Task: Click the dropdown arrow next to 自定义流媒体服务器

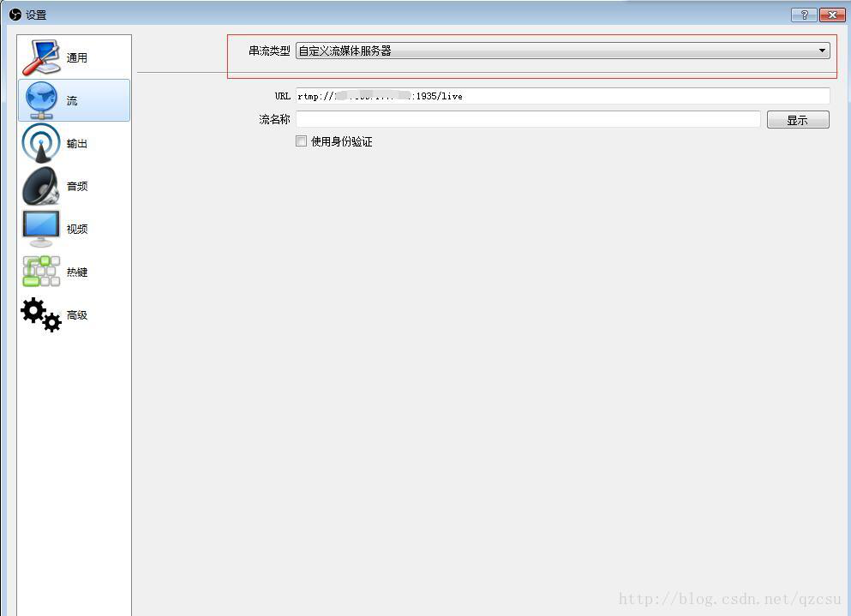Action: coord(821,50)
